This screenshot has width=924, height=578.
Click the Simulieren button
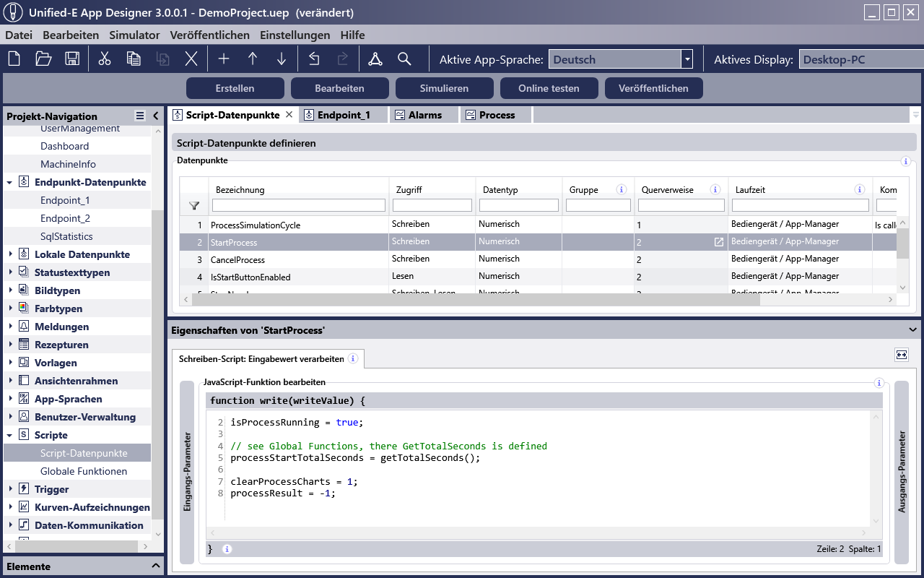pos(445,88)
